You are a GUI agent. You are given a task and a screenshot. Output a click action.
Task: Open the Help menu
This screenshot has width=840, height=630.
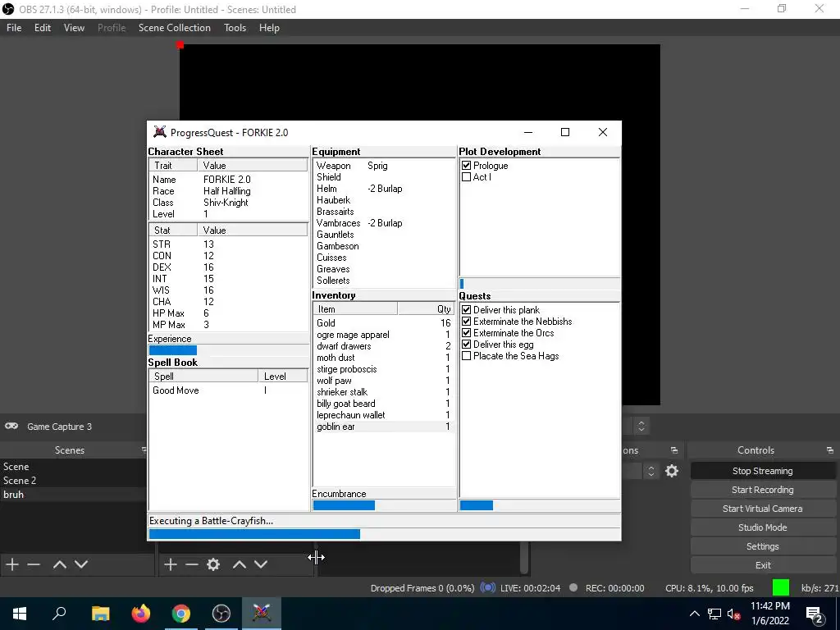(x=269, y=28)
